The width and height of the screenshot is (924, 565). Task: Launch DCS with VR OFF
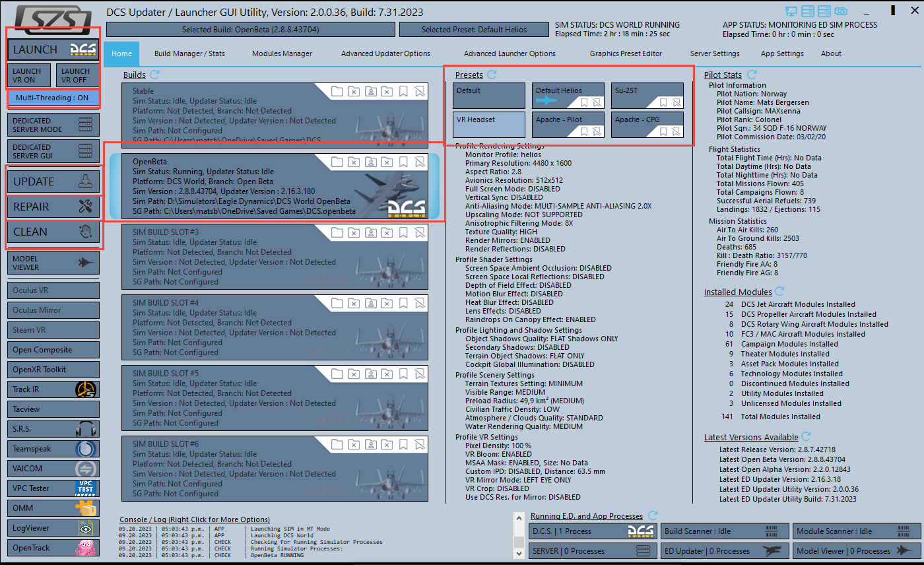coord(78,75)
